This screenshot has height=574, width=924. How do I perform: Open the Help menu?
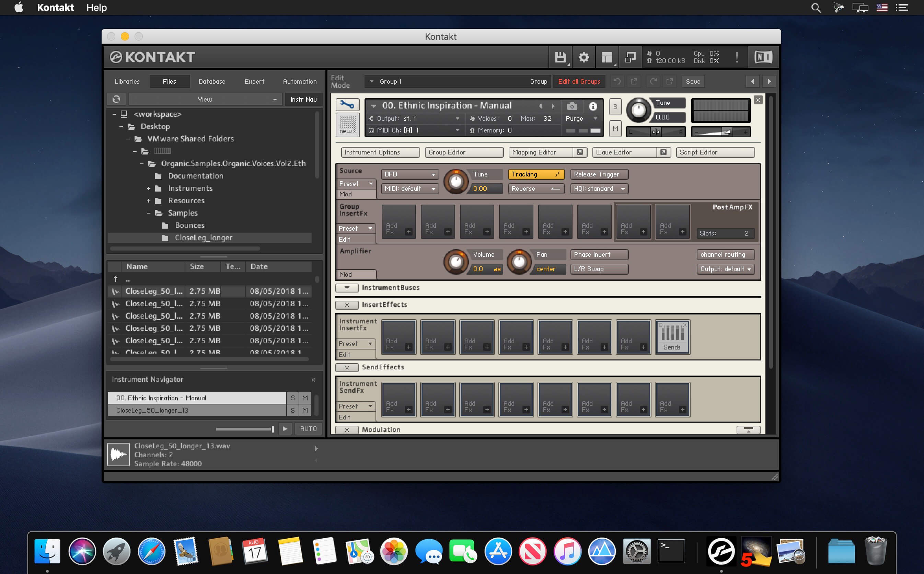96,8
